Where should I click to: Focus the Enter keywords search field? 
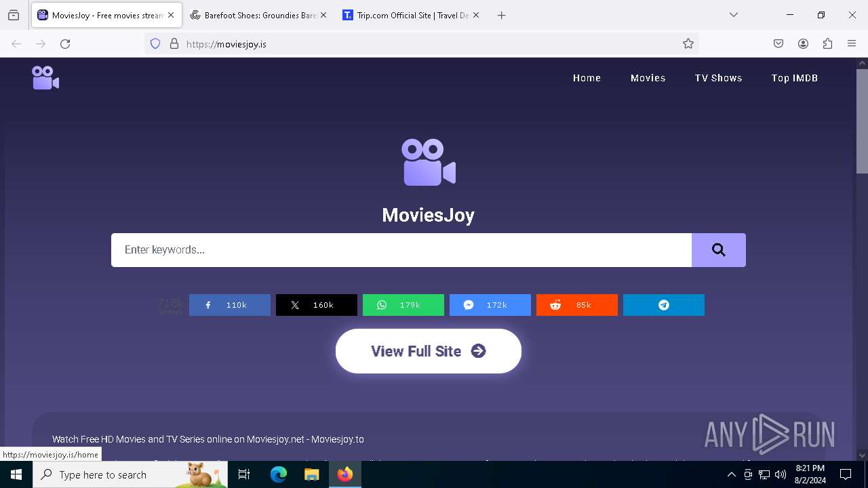[x=401, y=250]
